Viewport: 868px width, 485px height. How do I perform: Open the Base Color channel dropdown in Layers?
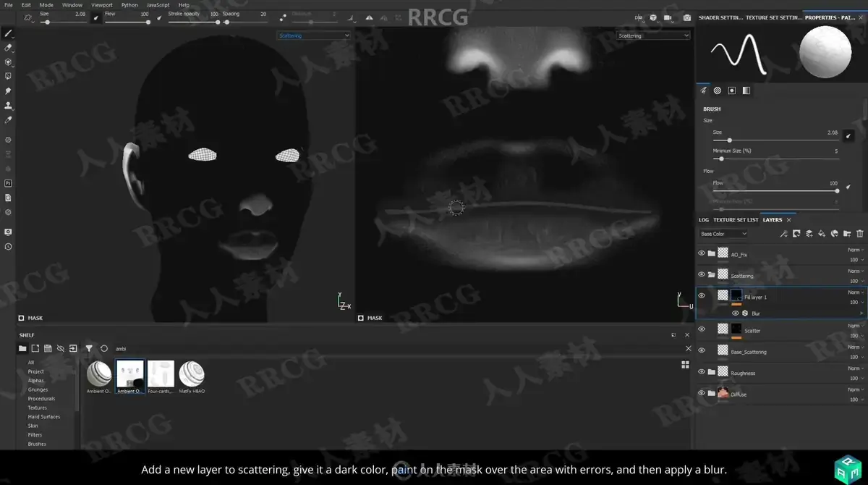pos(723,234)
